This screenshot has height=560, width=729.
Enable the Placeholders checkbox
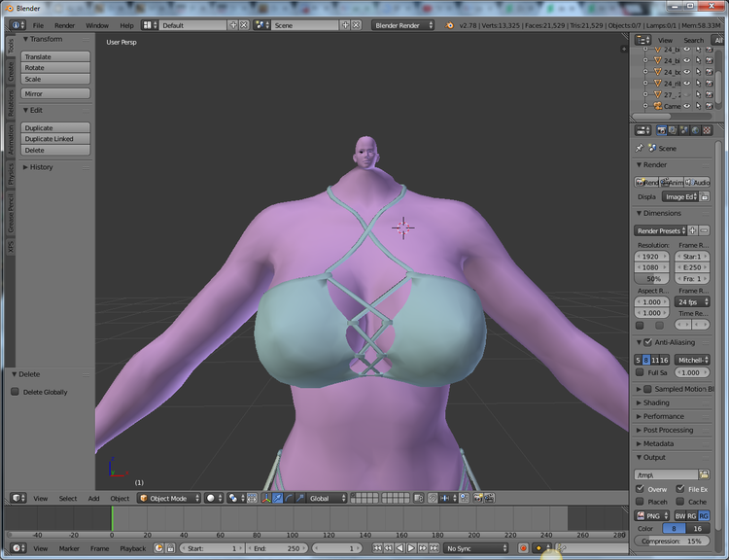coord(640,502)
